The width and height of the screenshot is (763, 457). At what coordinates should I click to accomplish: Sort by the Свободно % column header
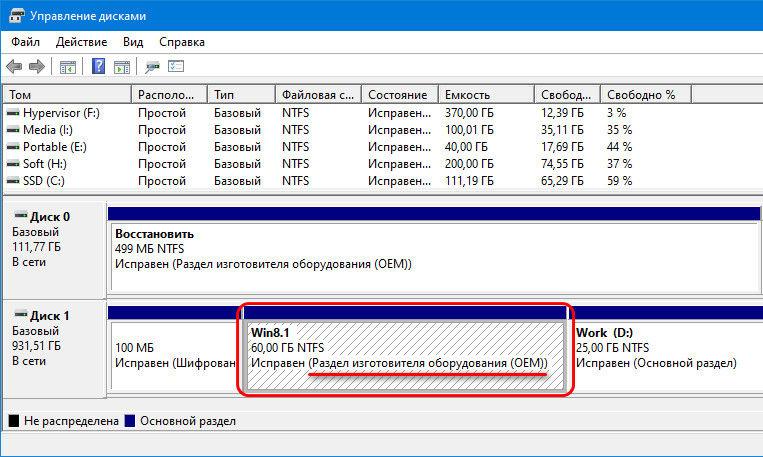(646, 95)
